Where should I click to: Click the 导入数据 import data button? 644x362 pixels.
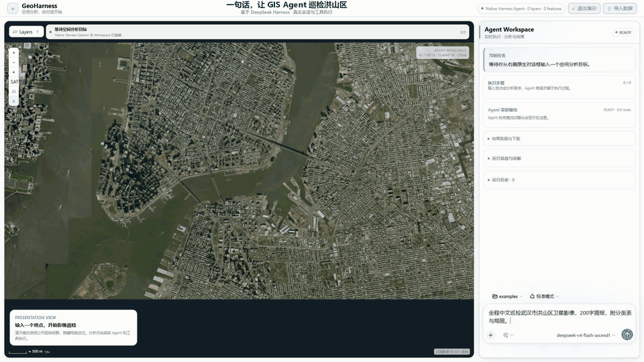(620, 8)
